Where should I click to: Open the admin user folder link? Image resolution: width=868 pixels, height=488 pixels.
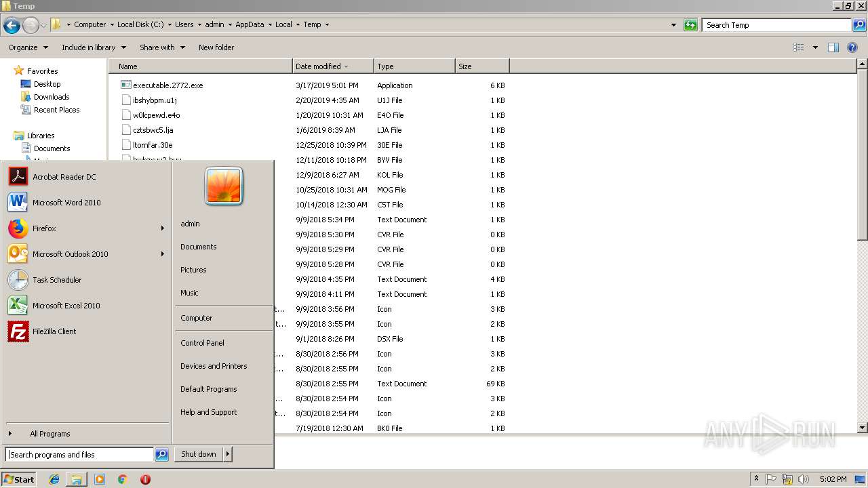[x=190, y=224]
